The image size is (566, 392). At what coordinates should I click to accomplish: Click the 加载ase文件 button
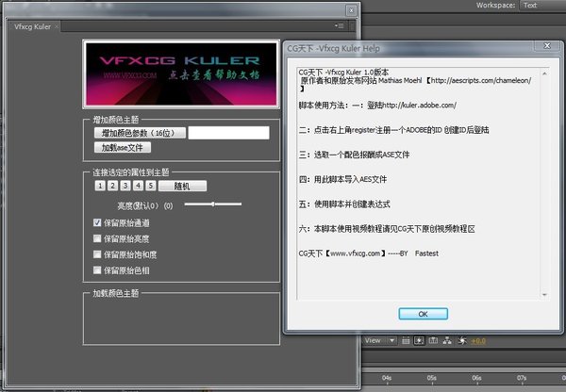click(123, 147)
